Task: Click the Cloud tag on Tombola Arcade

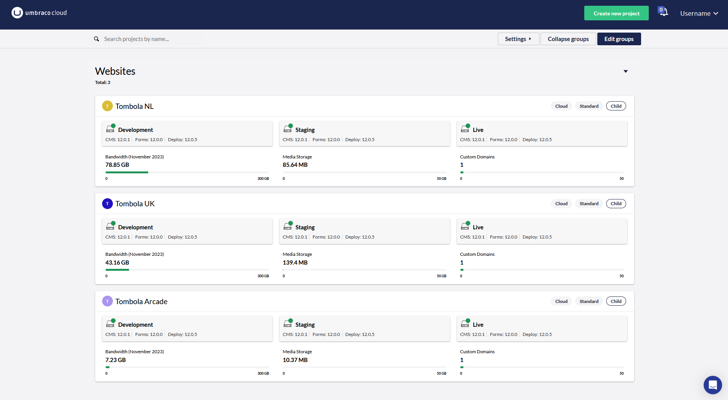Action: click(561, 301)
